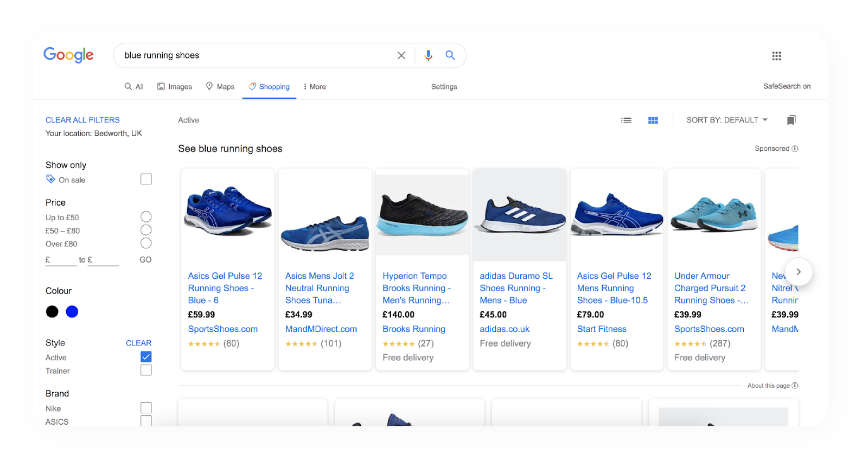Viewport: 868px width, 467px height.
Task: Switch to list view icon
Action: point(627,120)
